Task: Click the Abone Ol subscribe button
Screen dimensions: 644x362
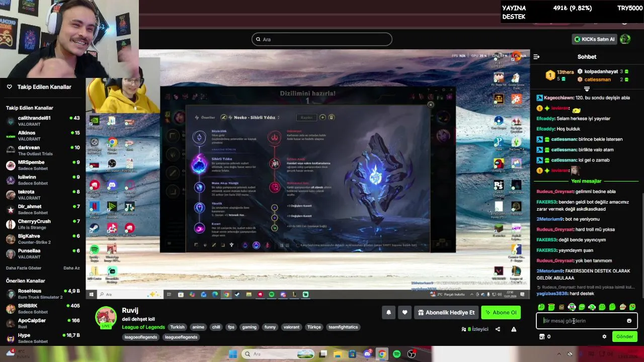Action: click(x=501, y=312)
